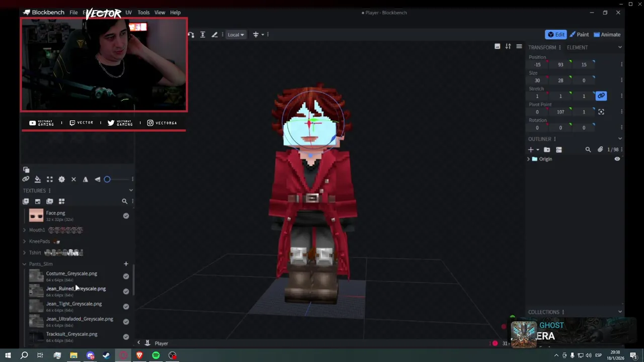Image resolution: width=644 pixels, height=362 pixels.
Task: Add a new group folder in Outliner
Action: (x=547, y=150)
